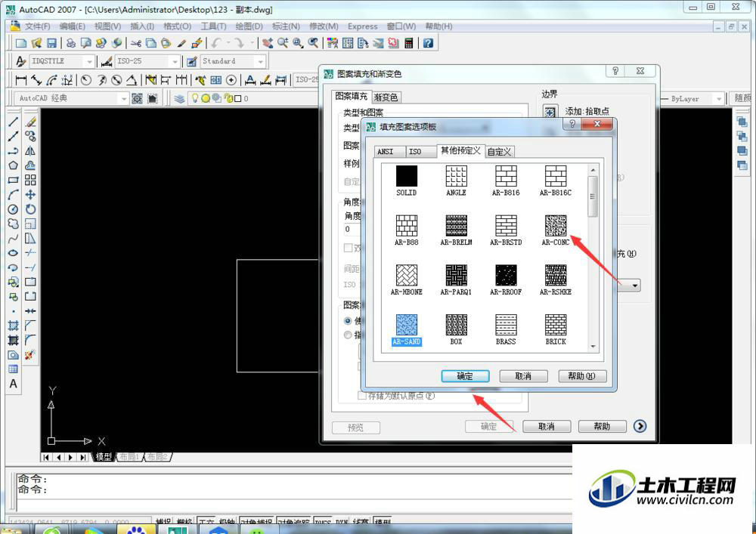Select the Spline draw tool
This screenshot has height=534, width=756.
pos(14,238)
